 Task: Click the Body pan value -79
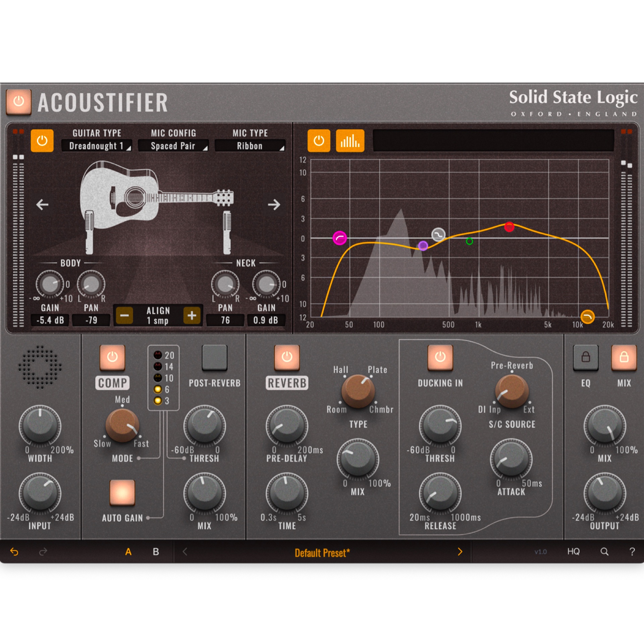tap(91, 320)
